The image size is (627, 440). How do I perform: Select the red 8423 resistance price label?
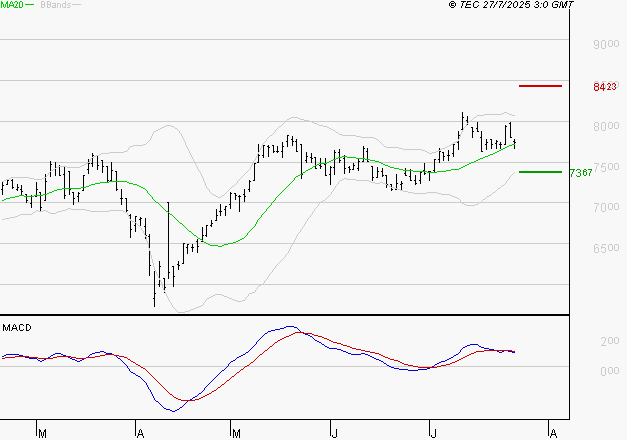point(604,87)
